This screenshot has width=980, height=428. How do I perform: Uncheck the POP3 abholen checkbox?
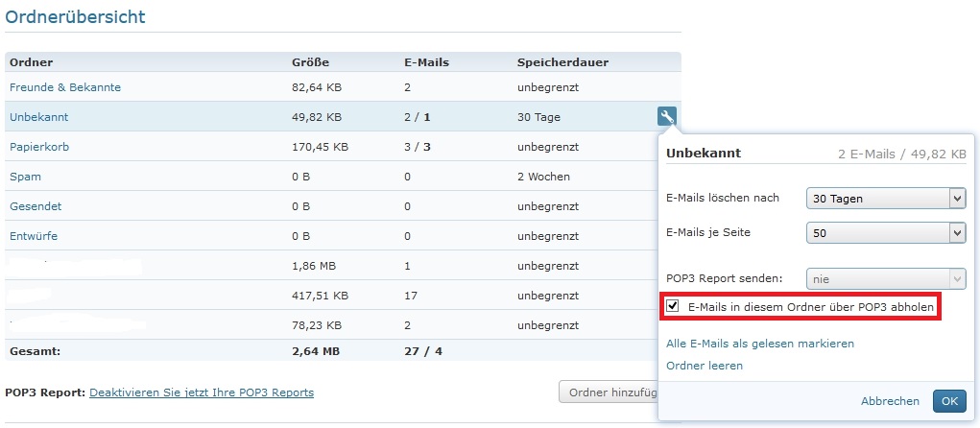tap(673, 307)
